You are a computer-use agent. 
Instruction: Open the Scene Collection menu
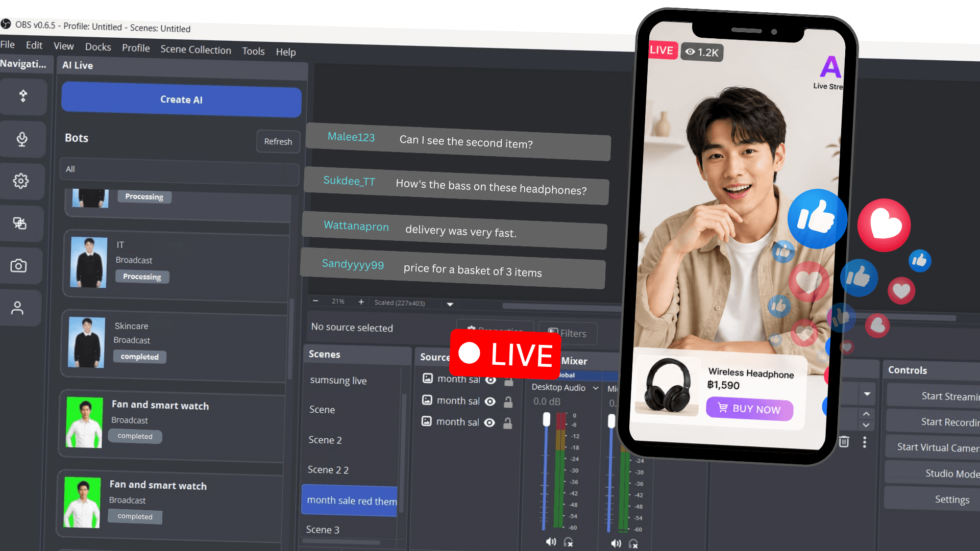click(195, 49)
